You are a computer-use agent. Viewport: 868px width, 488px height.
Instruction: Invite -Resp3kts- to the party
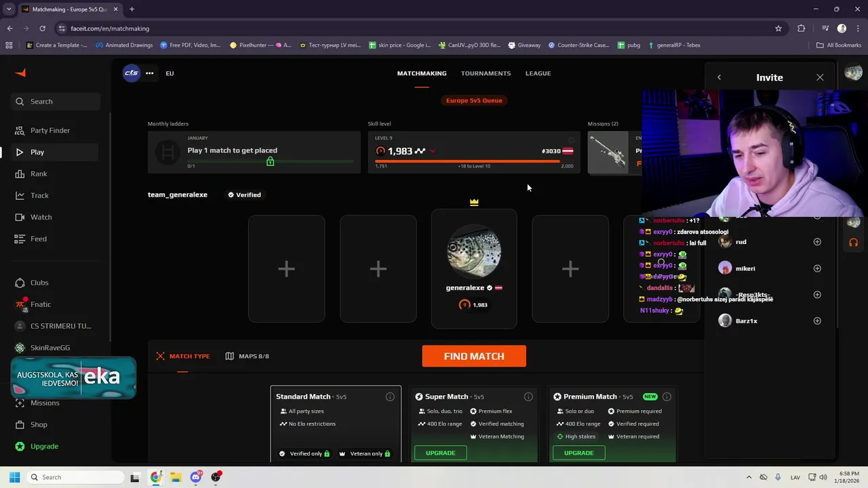pos(817,295)
